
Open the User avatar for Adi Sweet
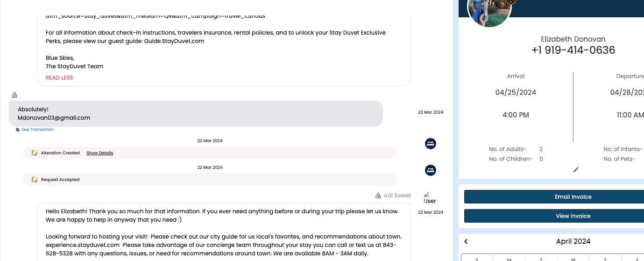tap(430, 198)
